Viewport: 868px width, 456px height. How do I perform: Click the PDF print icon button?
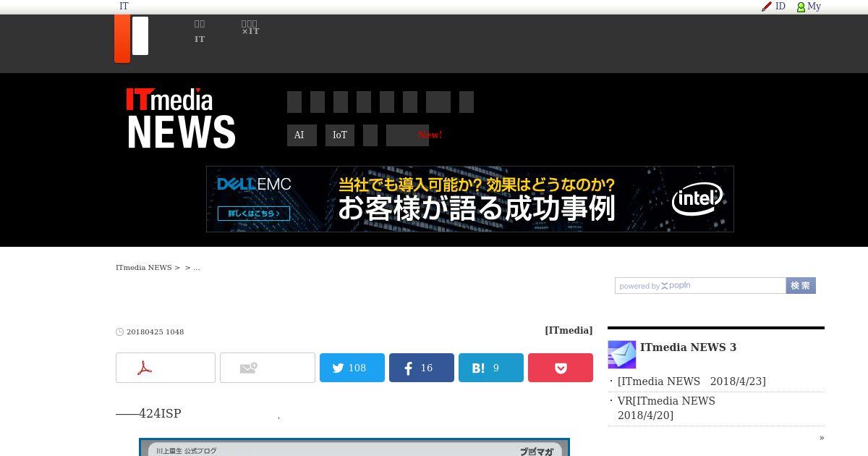pos(166,368)
